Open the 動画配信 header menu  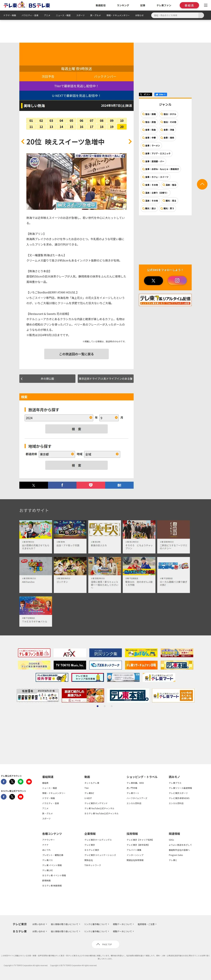[101, 5]
